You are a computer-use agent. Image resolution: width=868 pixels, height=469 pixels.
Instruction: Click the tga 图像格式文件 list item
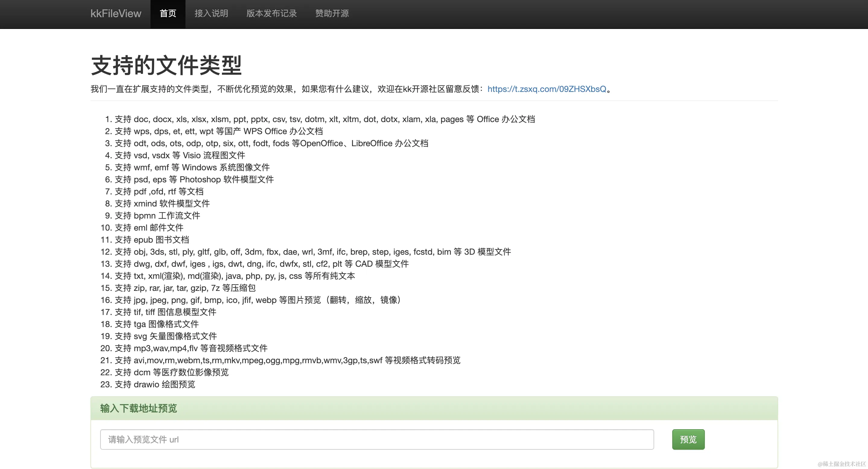[157, 324]
